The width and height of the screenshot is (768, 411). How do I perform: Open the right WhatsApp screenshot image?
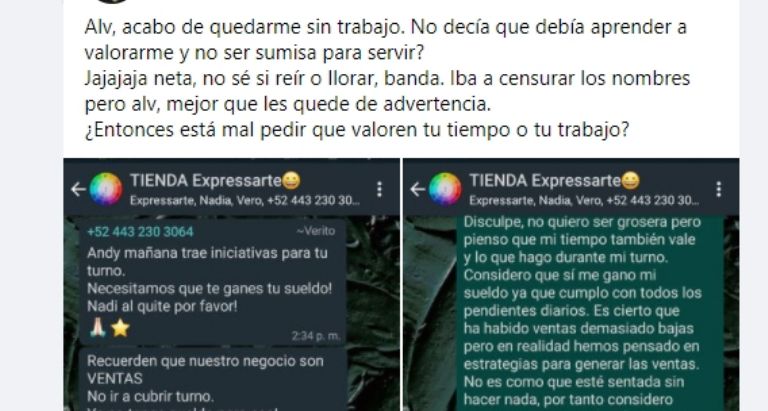tap(571, 284)
